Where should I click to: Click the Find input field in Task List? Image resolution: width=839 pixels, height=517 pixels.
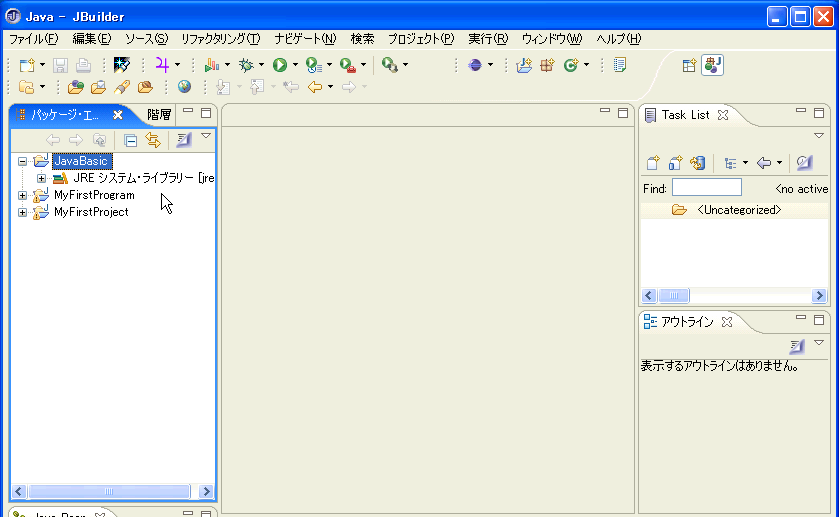point(706,188)
